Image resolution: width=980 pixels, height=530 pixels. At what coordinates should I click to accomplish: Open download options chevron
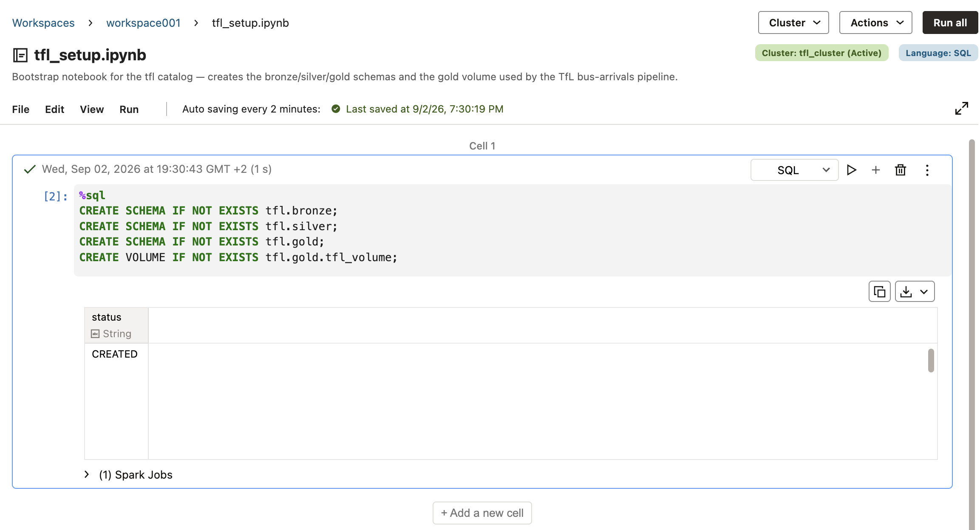point(924,292)
